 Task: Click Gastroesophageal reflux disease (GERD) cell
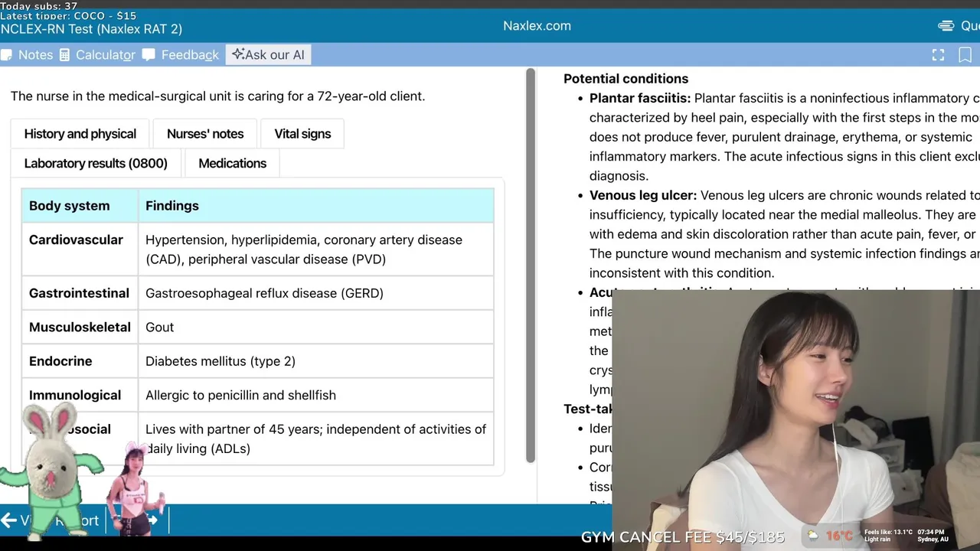pyautogui.click(x=315, y=293)
